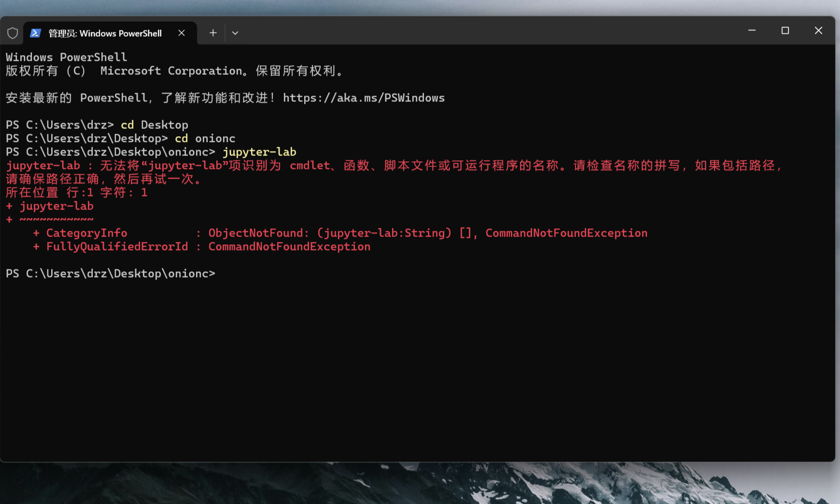Click the red tilde underline row

pyautogui.click(x=50, y=220)
